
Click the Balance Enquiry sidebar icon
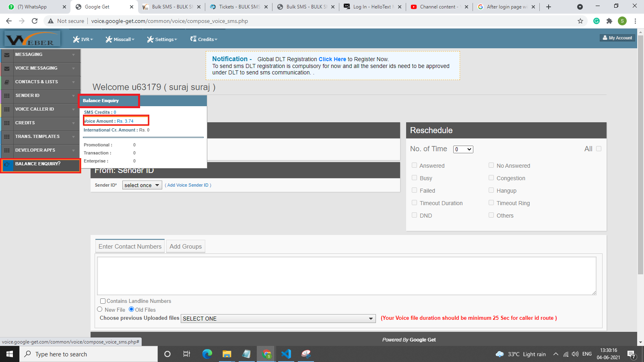tap(7, 164)
